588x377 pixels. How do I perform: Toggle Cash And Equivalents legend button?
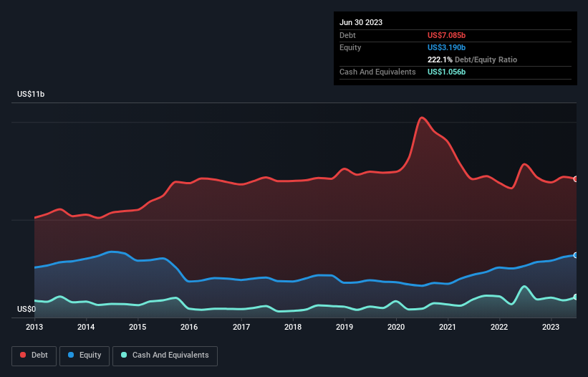point(165,355)
